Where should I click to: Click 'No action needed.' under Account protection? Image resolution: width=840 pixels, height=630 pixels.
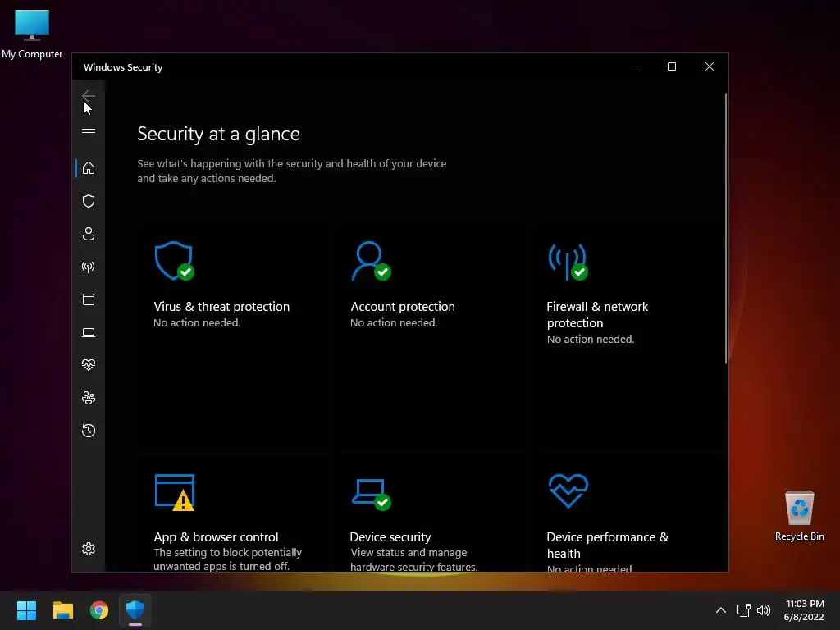394,323
